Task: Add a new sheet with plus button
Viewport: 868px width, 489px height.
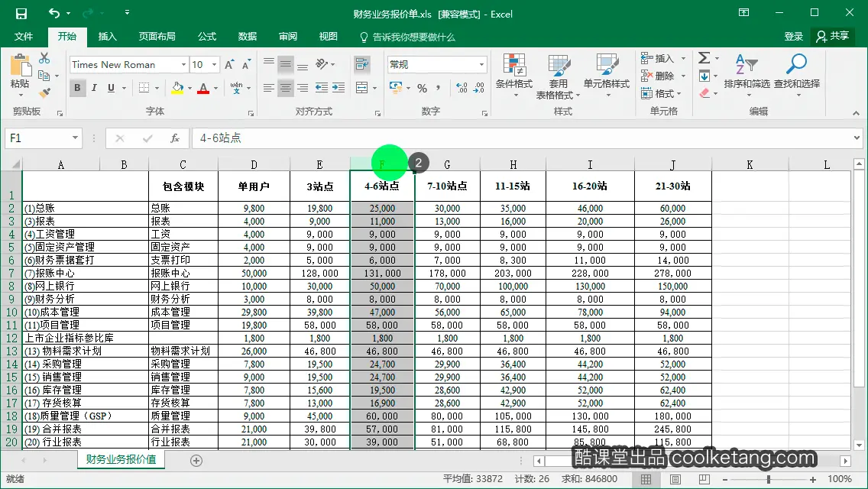Action: [196, 460]
